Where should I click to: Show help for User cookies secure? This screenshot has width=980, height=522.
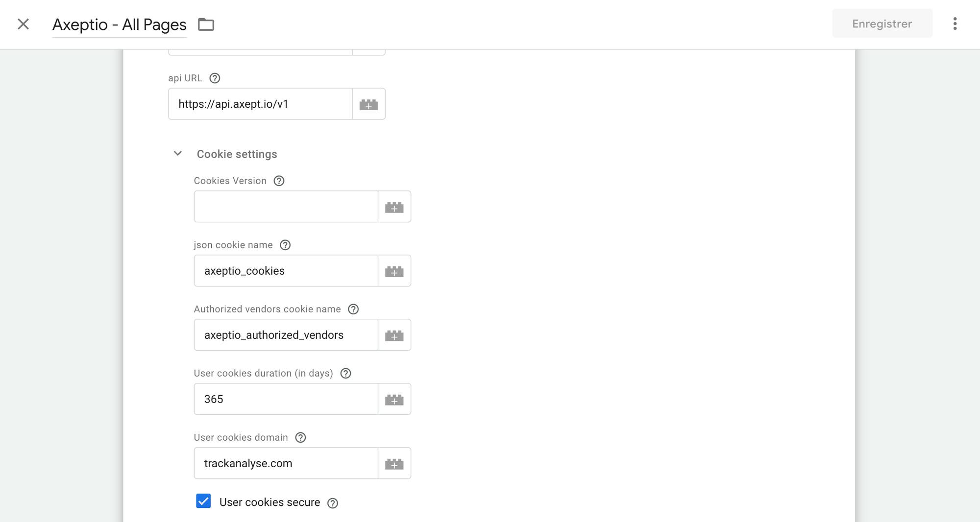pos(333,503)
